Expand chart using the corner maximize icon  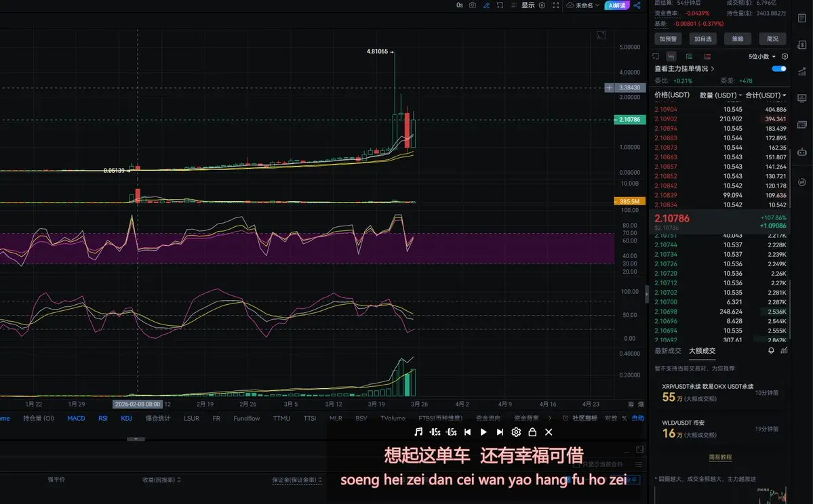tap(601, 35)
